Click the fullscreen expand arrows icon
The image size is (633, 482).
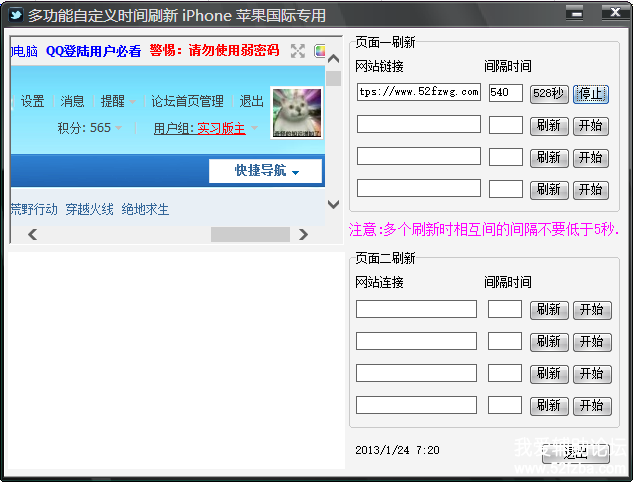[x=298, y=51]
